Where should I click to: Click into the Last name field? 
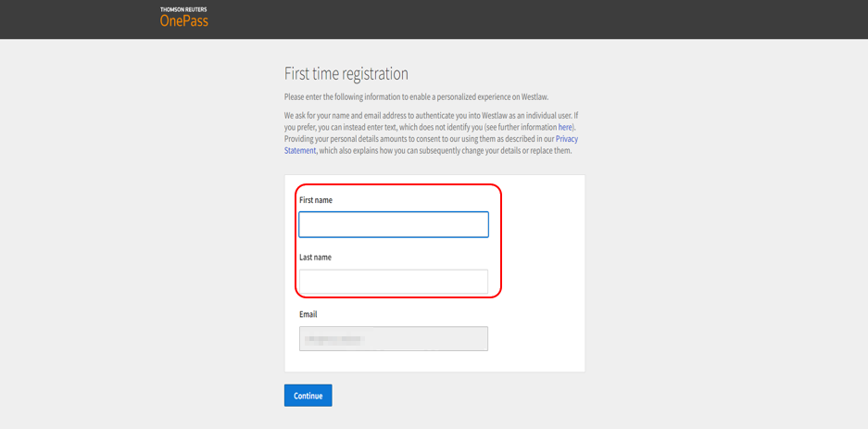[x=393, y=282]
